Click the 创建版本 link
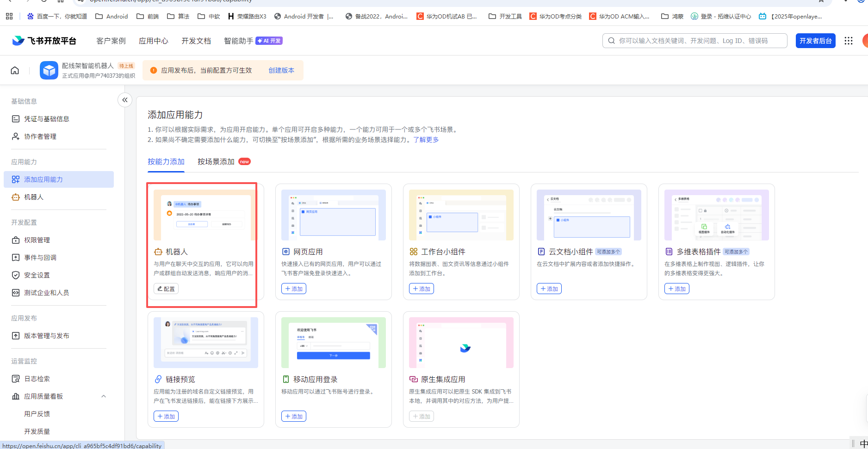The width and height of the screenshot is (868, 449). pyautogui.click(x=281, y=70)
